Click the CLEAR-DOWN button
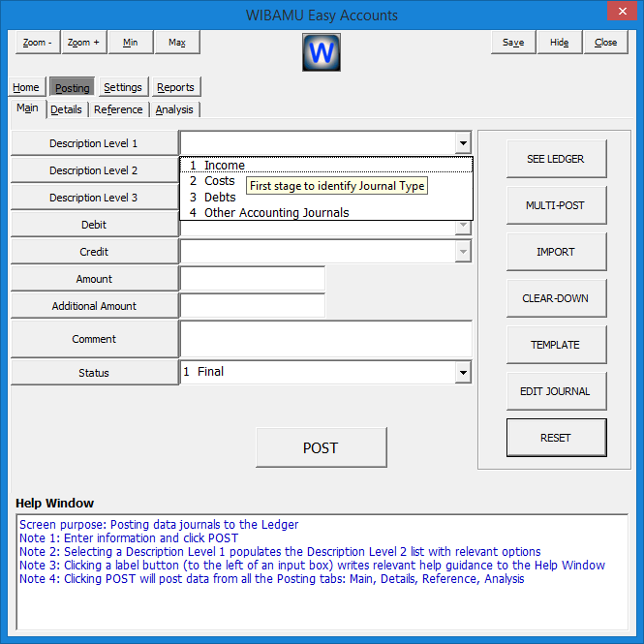This screenshot has width=644, height=644. point(556,298)
